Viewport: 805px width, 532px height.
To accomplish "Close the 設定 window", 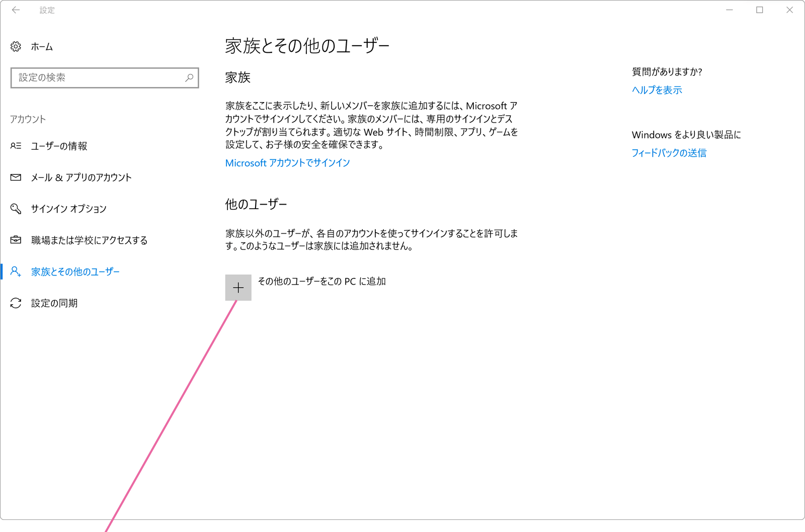I will click(790, 10).
